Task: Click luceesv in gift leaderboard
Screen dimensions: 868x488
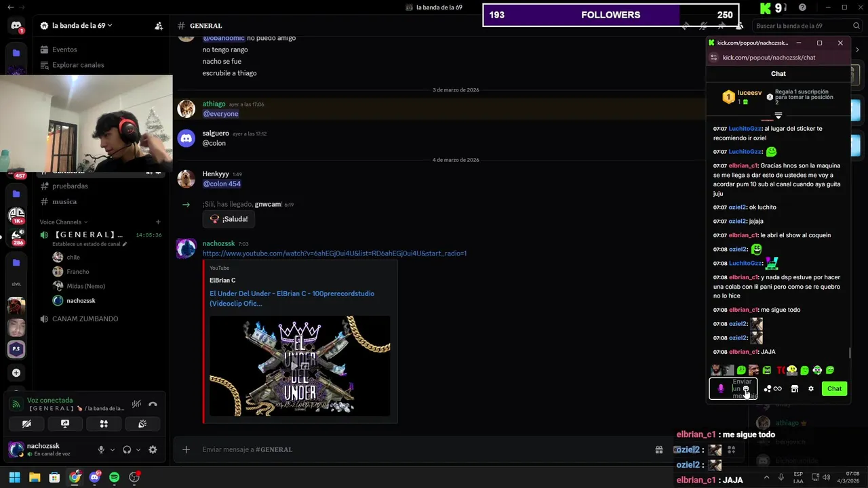Action: point(749,93)
